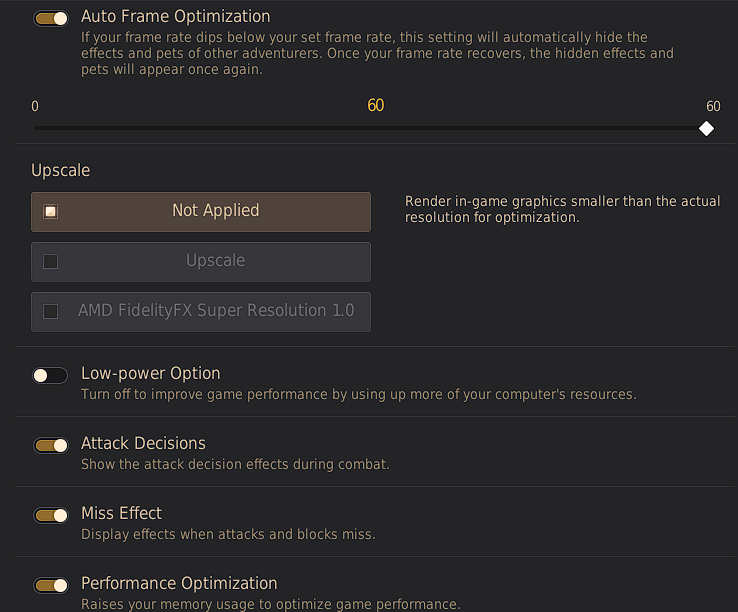Disable the Auto Frame Optimization toggle
Image resolution: width=738 pixels, height=612 pixels.
(x=51, y=18)
